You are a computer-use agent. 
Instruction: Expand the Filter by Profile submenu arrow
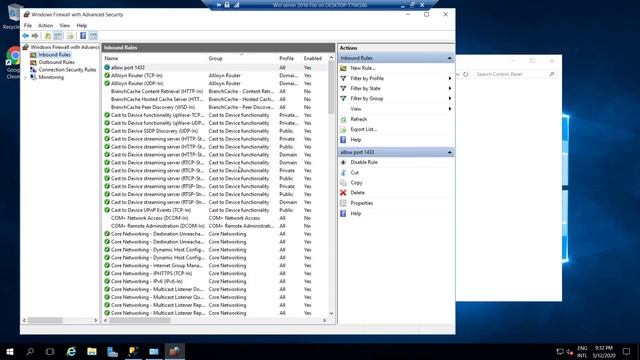click(450, 78)
